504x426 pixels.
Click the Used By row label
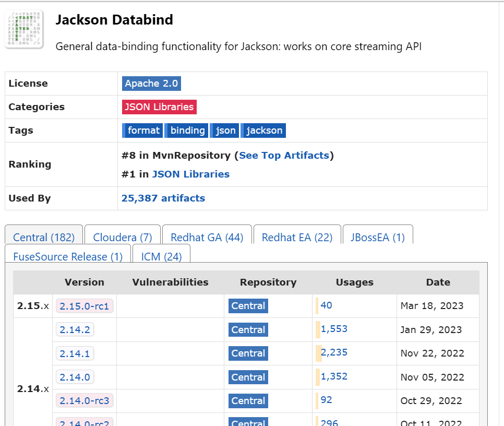pos(30,198)
